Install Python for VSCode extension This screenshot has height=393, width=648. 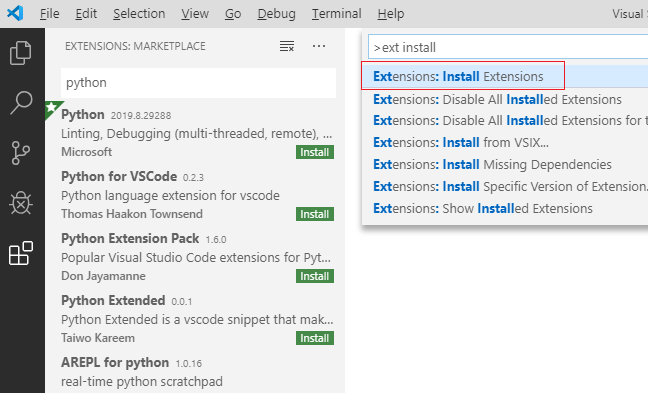click(314, 214)
